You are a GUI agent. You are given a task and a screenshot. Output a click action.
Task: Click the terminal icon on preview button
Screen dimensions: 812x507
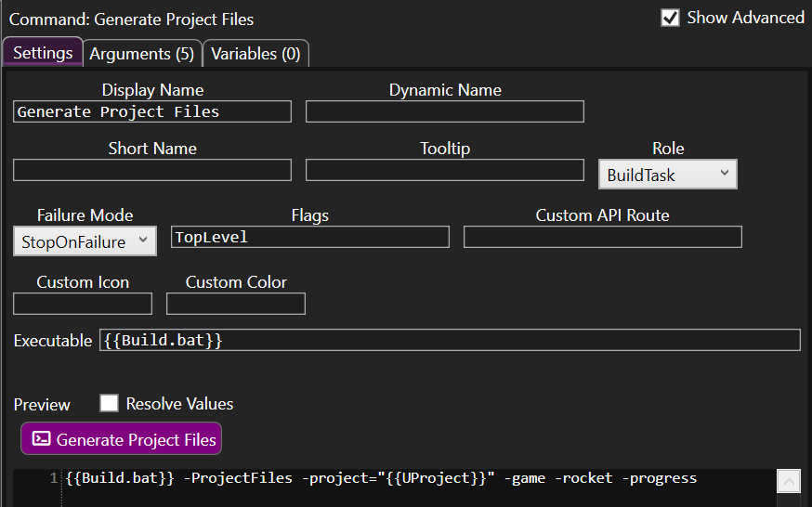pos(42,438)
